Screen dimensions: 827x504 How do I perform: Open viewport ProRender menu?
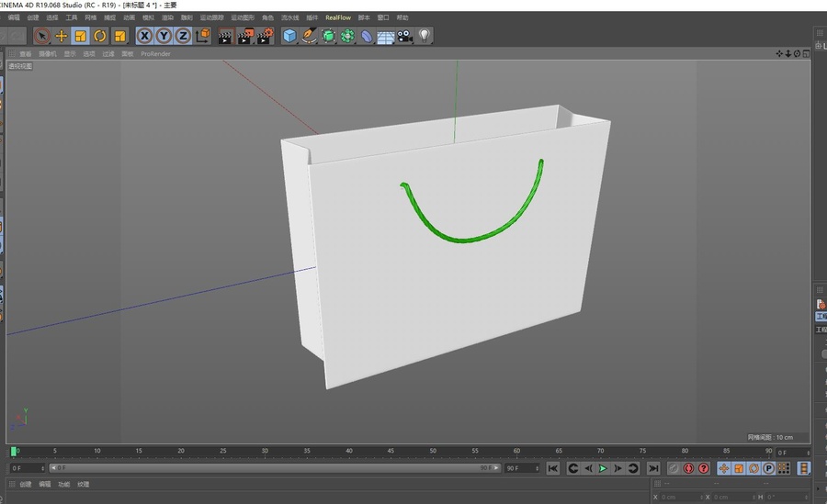[x=155, y=54]
